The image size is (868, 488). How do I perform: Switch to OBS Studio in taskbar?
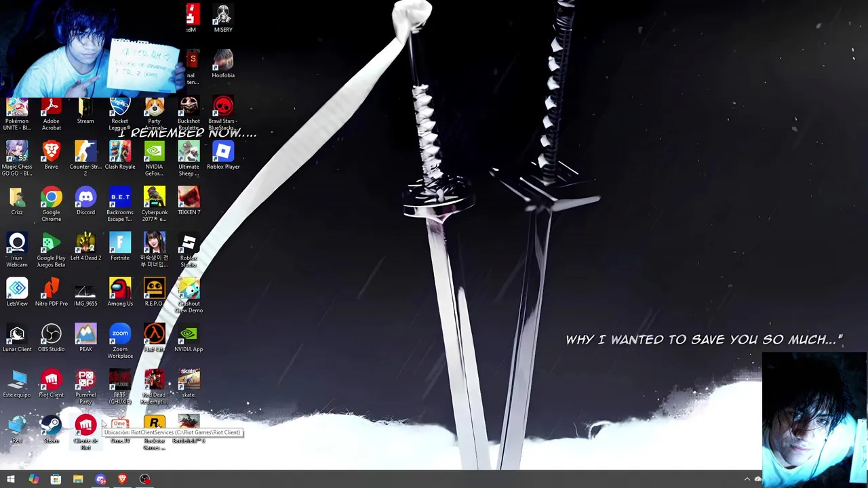[145, 479]
